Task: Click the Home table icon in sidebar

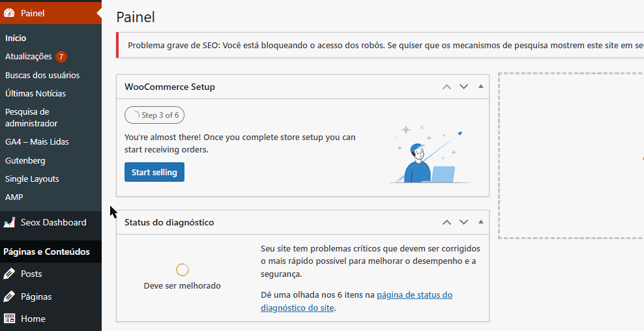Action: click(9, 319)
